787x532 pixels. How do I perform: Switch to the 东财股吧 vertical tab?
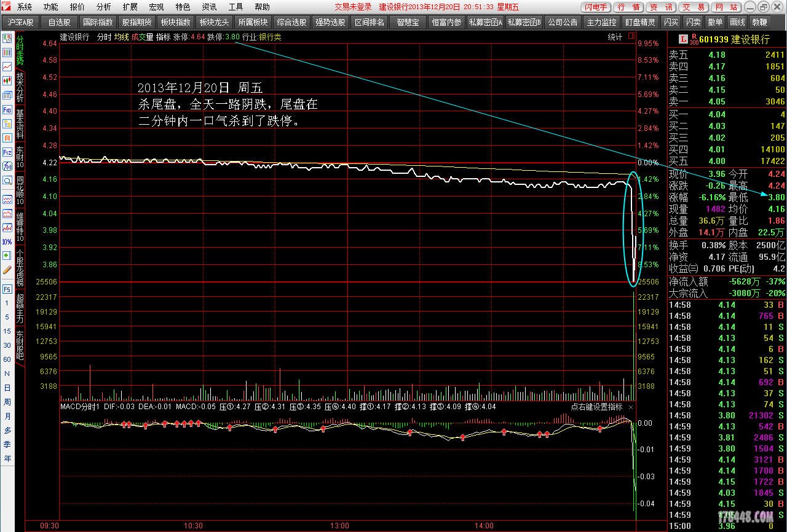coord(20,345)
